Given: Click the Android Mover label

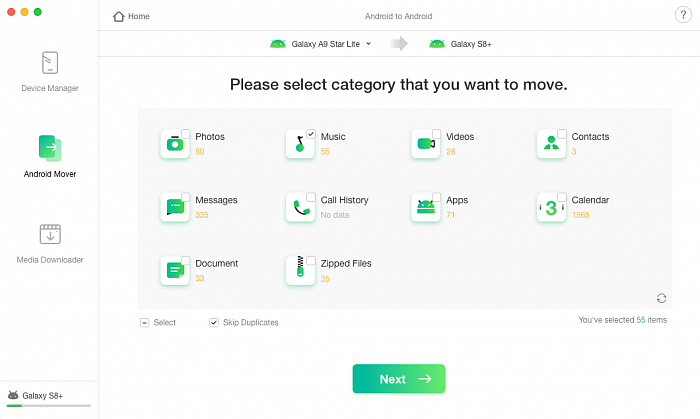Looking at the screenshot, I should click(x=50, y=174).
